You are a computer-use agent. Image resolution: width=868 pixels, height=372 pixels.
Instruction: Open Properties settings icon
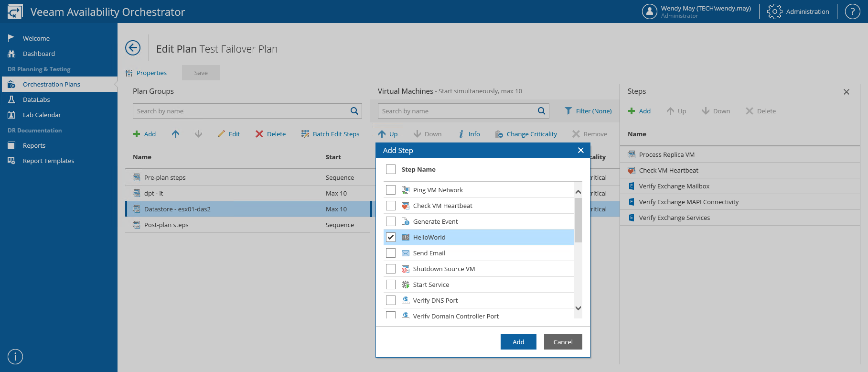click(x=129, y=73)
